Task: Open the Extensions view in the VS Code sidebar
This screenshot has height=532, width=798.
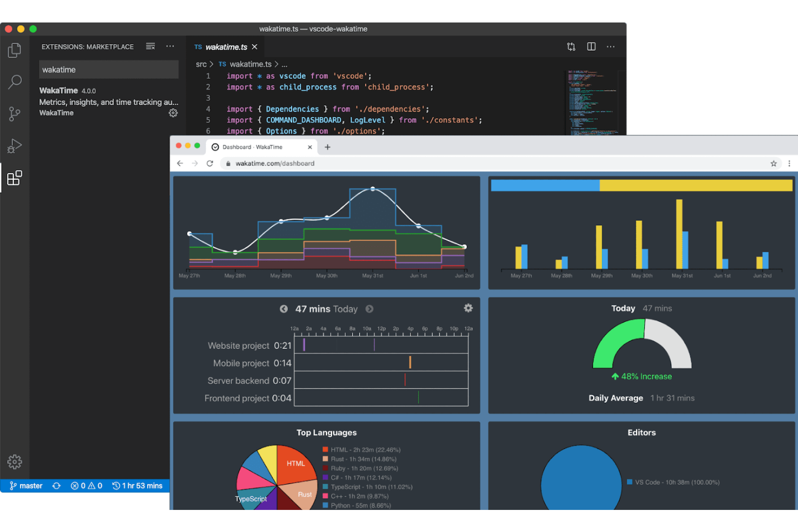Action: coord(15,178)
